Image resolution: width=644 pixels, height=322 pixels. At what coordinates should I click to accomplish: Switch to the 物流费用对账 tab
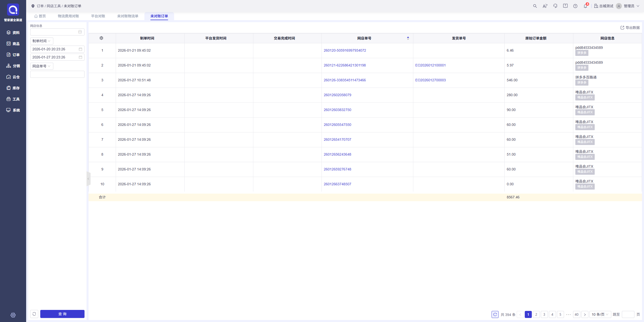68,16
